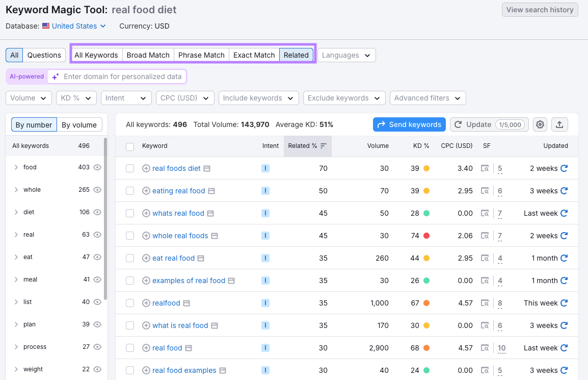Expand the 'diet' keyword group
The image size is (588, 380).
point(16,212)
